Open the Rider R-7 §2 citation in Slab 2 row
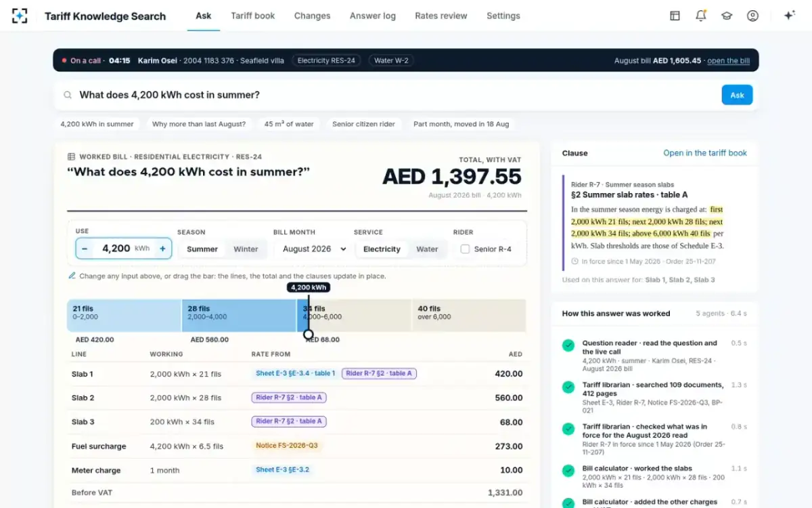812x508 pixels. 289,398
